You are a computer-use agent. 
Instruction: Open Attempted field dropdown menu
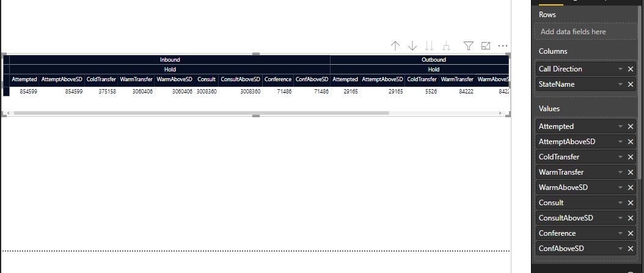[621, 126]
